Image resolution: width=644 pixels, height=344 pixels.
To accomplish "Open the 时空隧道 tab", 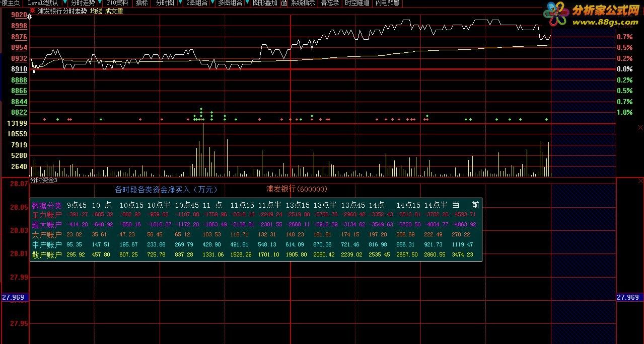I will [x=357, y=3].
